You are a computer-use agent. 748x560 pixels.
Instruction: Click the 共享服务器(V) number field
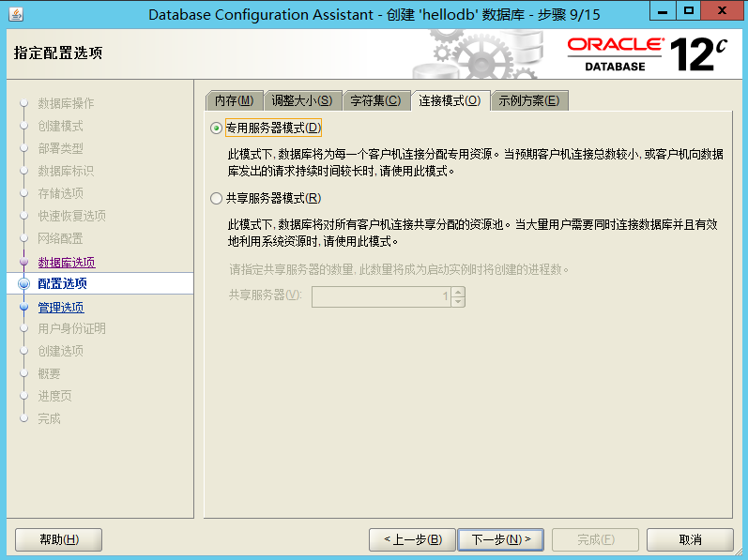[x=381, y=296]
